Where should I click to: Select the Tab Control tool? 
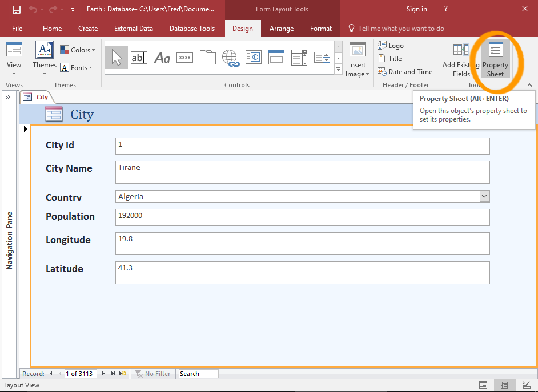pyautogui.click(x=207, y=58)
